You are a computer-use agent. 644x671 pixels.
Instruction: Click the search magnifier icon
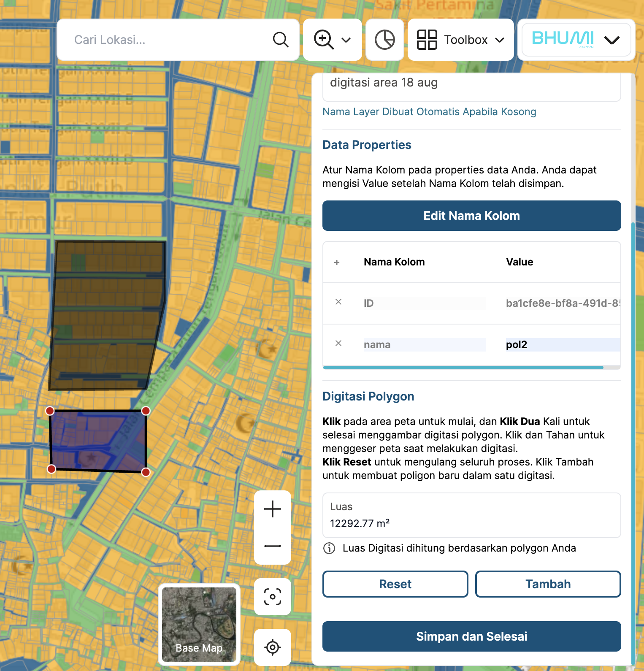point(281,40)
